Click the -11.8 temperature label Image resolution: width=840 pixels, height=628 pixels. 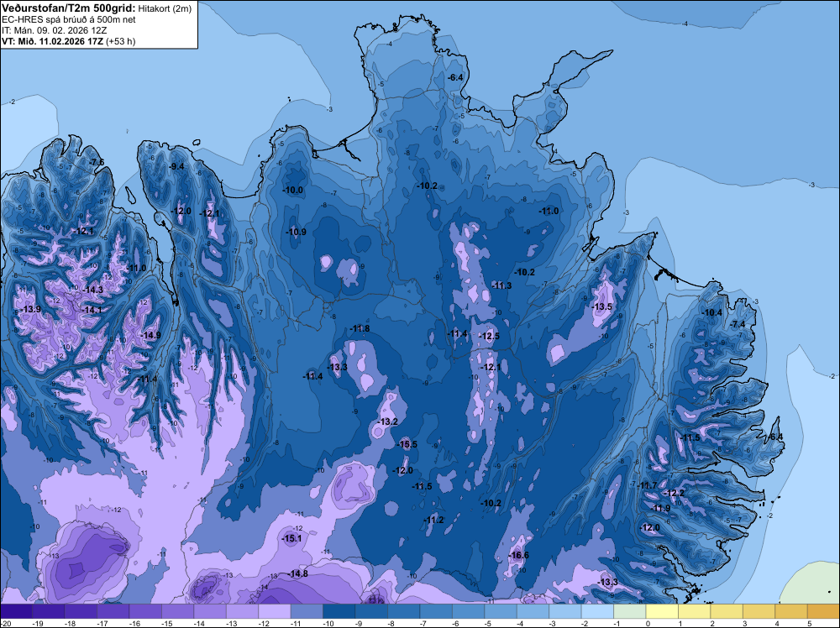[360, 328]
